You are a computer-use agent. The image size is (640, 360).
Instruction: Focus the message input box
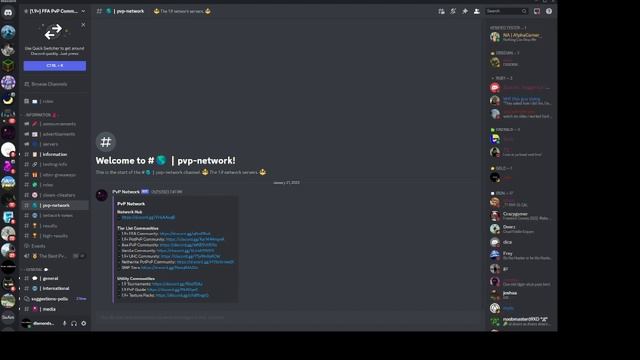coord(287,317)
